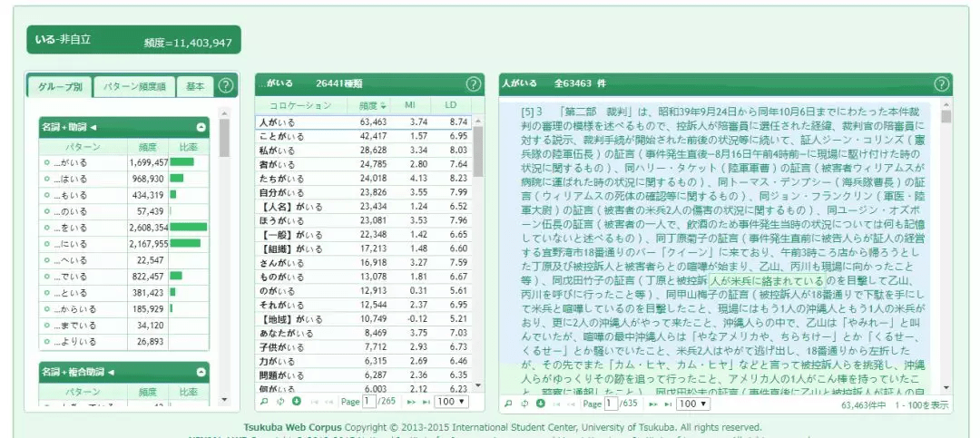
Task: Click the search icon under the collocation table
Action: (264, 402)
